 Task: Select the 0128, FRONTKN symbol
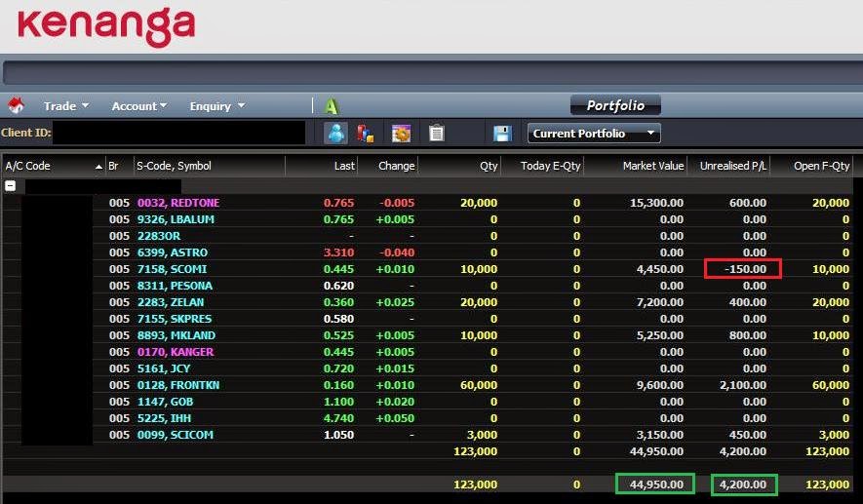coord(178,385)
